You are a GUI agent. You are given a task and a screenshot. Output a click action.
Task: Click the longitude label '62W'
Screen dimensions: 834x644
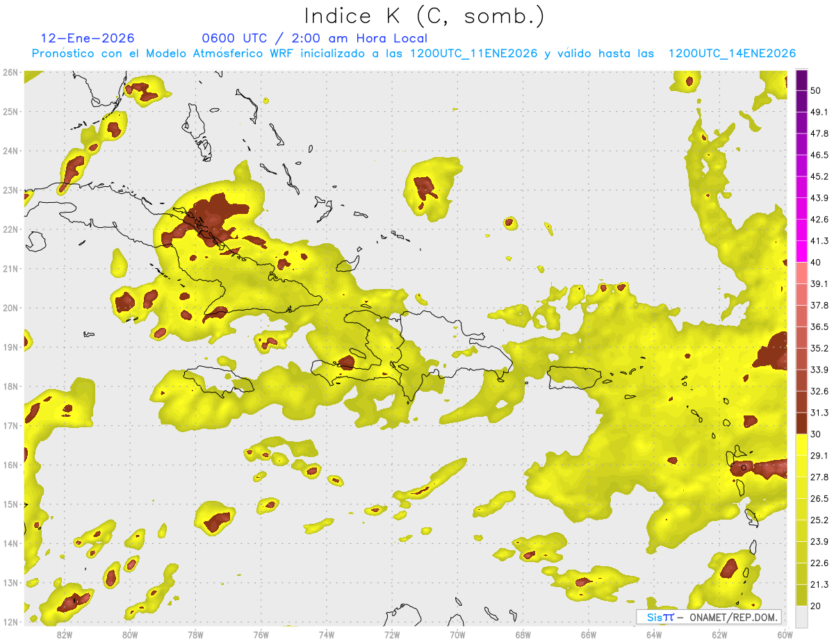point(719,634)
